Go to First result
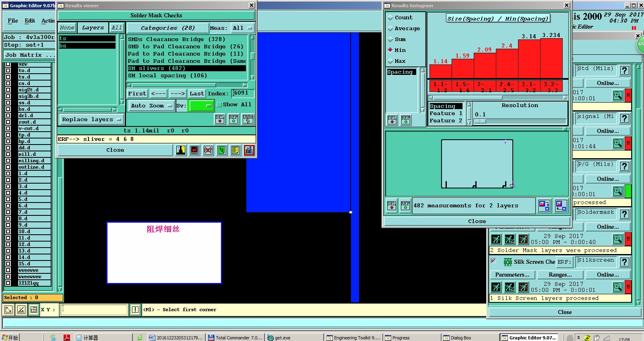The image size is (644, 341). coord(137,93)
